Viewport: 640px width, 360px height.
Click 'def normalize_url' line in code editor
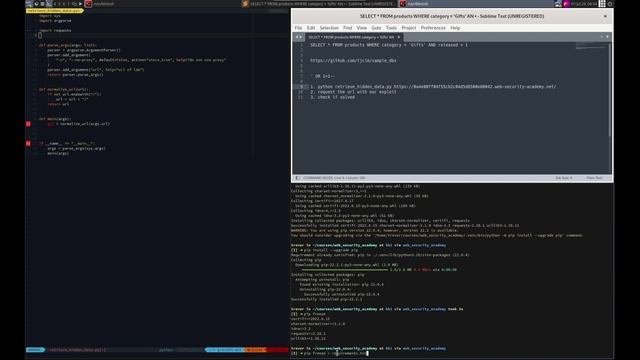click(x=63, y=89)
